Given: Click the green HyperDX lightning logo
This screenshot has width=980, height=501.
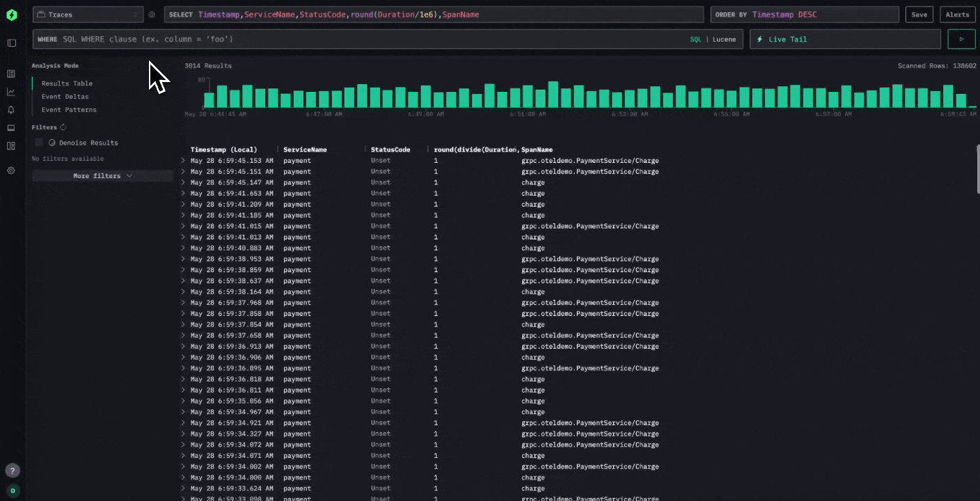Looking at the screenshot, I should [11, 15].
